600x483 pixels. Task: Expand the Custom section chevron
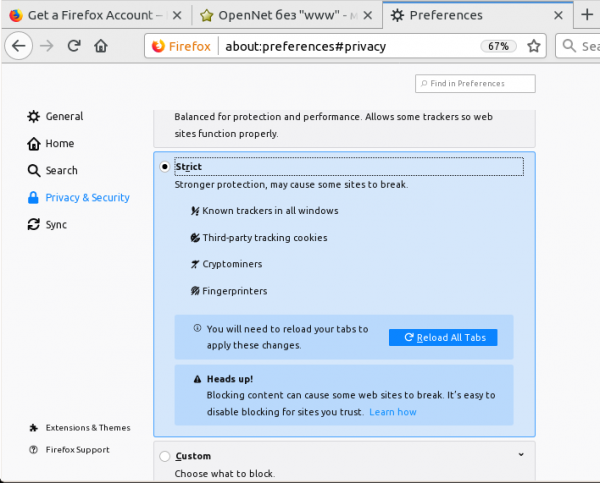(x=522, y=455)
